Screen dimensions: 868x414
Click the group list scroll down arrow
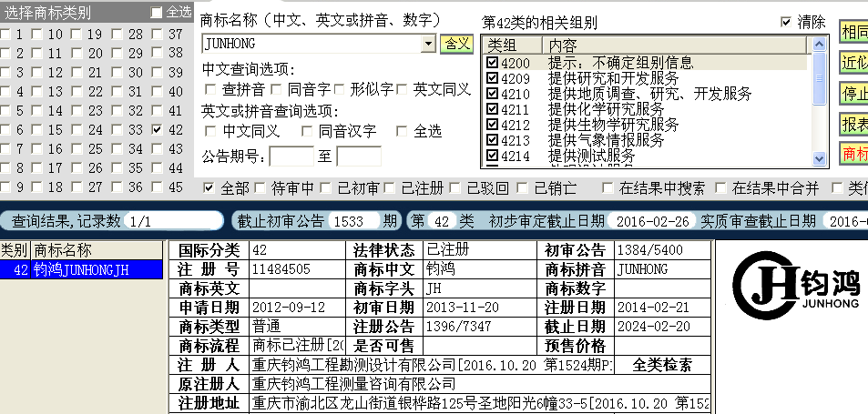coord(820,158)
